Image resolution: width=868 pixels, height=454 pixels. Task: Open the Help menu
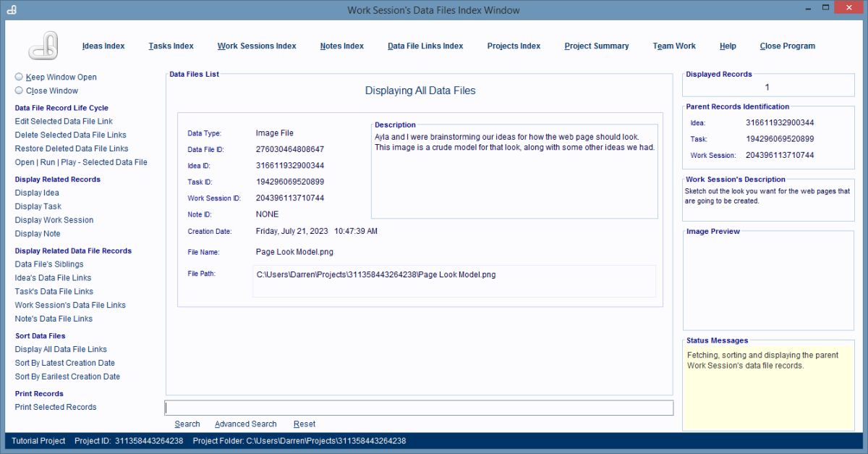click(728, 46)
